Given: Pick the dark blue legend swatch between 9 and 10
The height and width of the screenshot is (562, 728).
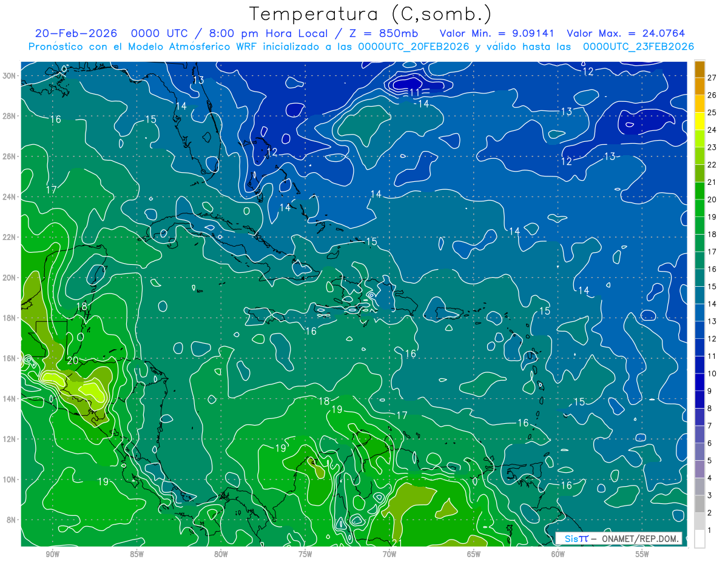Looking at the screenshot, I should pyautogui.click(x=699, y=383).
